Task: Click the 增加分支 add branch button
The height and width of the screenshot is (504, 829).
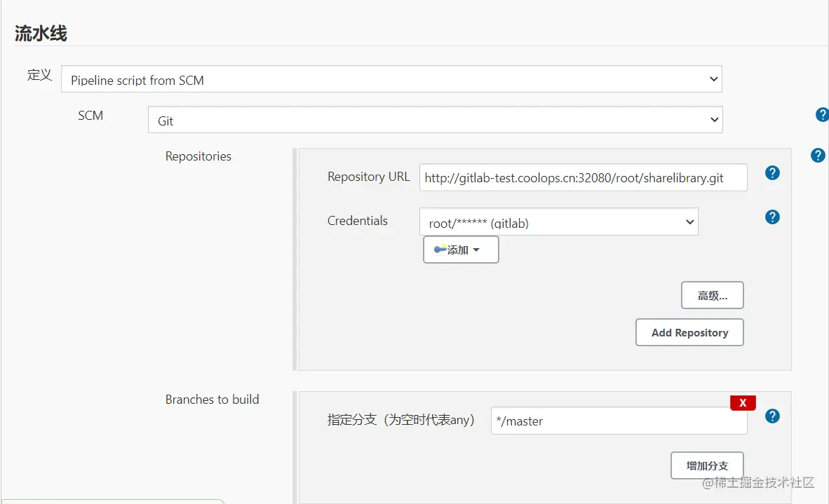Action: tap(707, 465)
